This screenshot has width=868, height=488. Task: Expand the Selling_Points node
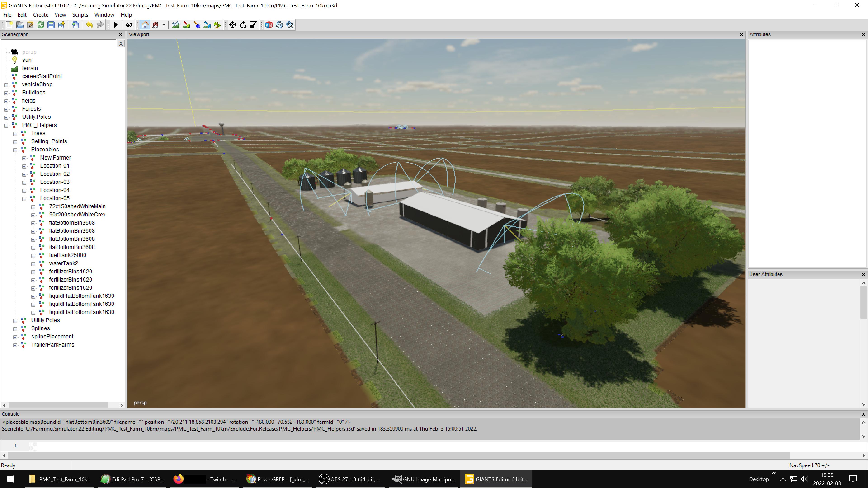click(15, 142)
